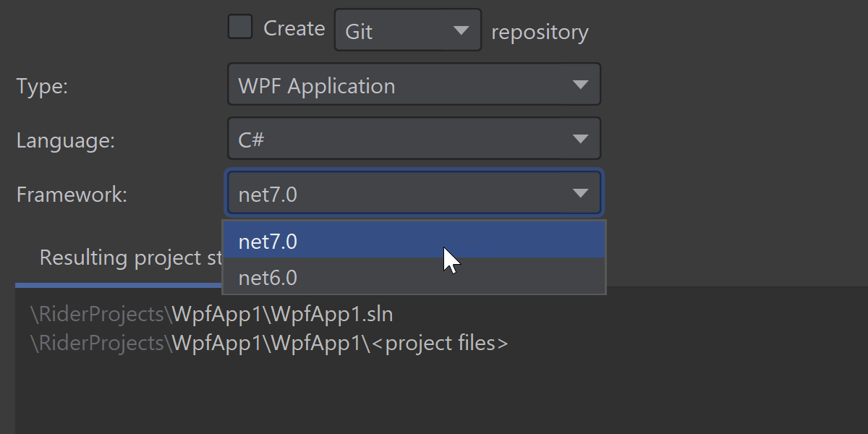Click the Type field's dropdown arrow

(x=580, y=85)
